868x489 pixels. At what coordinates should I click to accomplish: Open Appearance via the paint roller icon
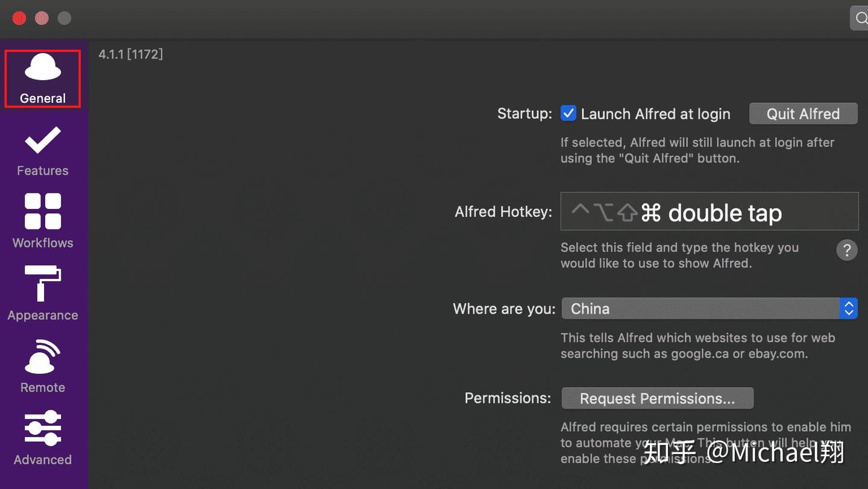[43, 283]
